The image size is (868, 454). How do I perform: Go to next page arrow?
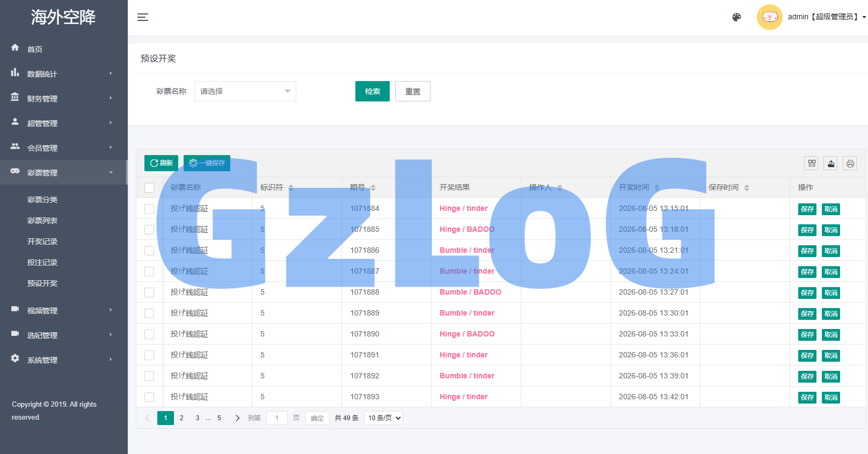[x=237, y=418]
